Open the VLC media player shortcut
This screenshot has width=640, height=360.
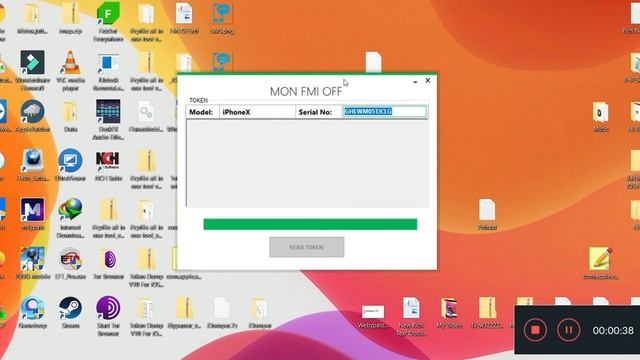click(x=70, y=70)
